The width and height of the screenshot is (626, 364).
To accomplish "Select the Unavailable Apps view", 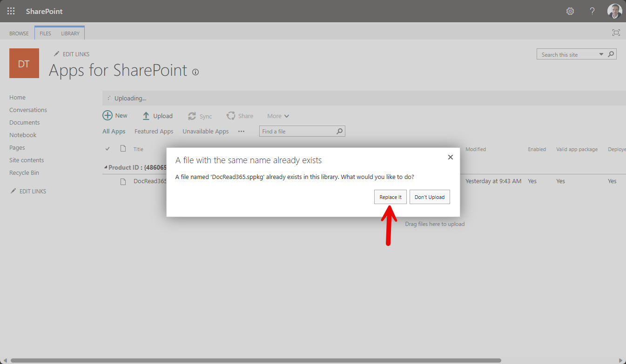I will pyautogui.click(x=206, y=131).
